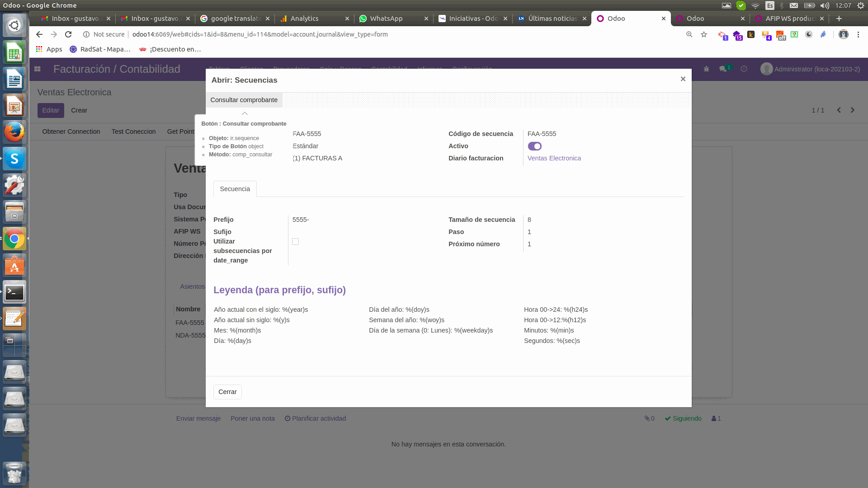868x488 pixels.
Task: Click the Editar button
Action: (51, 110)
